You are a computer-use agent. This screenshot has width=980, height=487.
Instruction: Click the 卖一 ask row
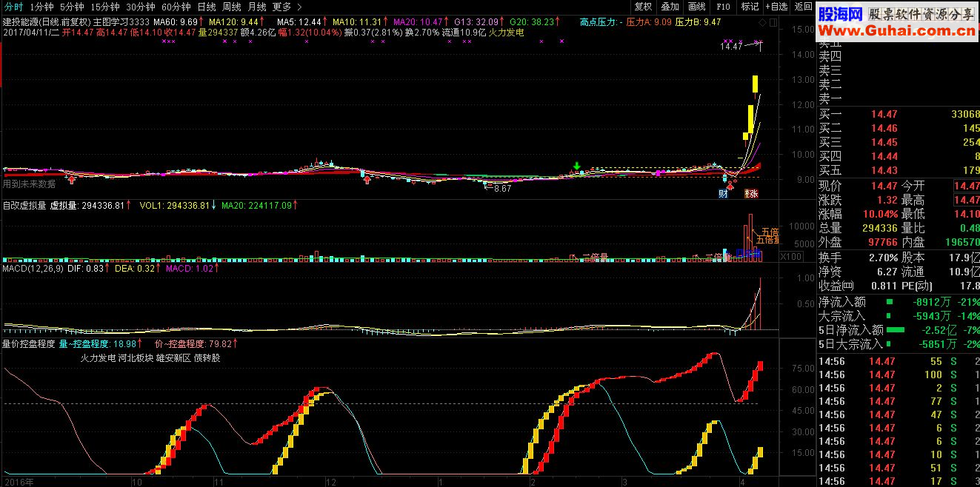click(x=898, y=98)
